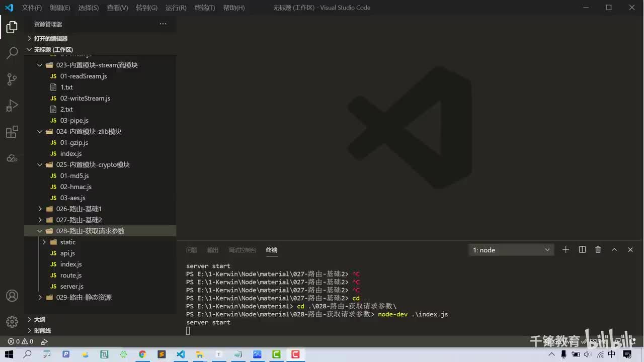The width and height of the screenshot is (644, 362).
Task: Open the green C app in taskbar
Action: 276,354
